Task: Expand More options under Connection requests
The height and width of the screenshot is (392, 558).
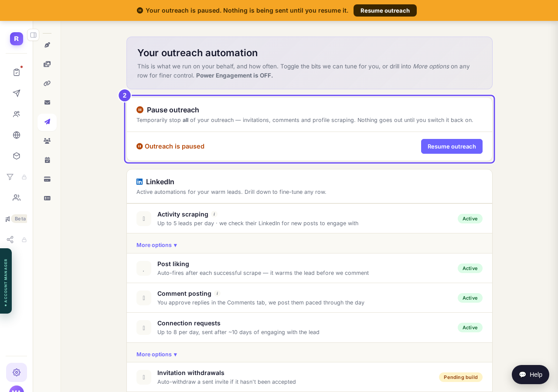Action: [157, 355]
